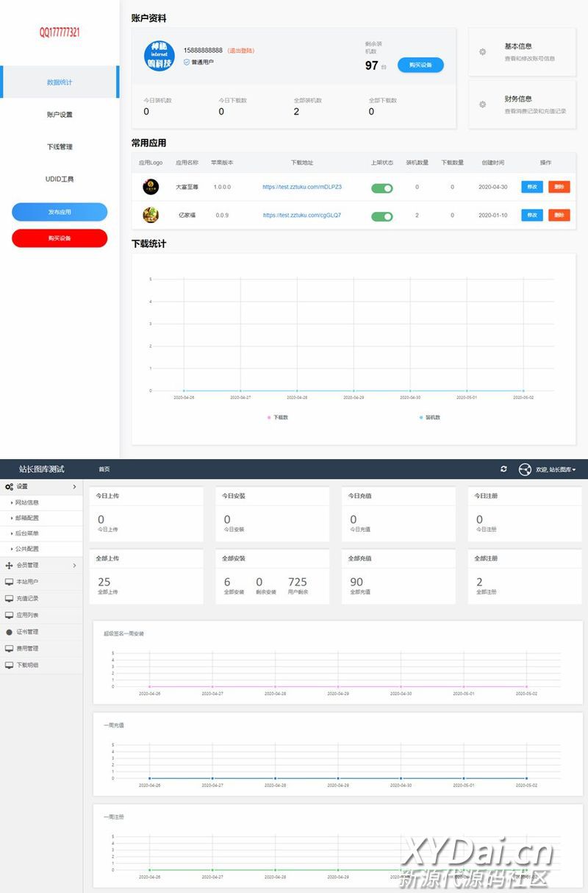Open the UDID工具 menu item

click(x=60, y=179)
